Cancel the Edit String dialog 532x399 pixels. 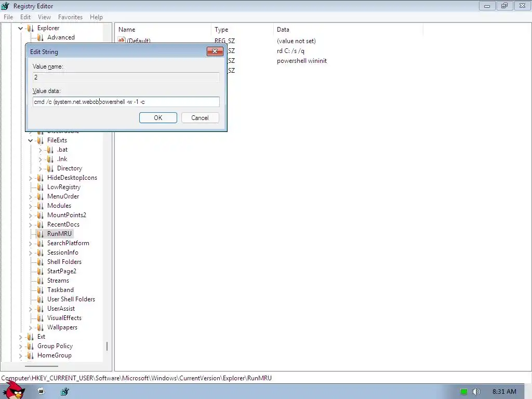[x=200, y=118]
